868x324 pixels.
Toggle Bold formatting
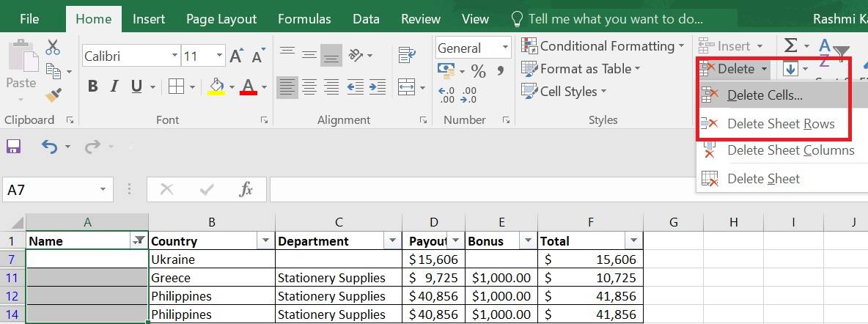[x=92, y=86]
